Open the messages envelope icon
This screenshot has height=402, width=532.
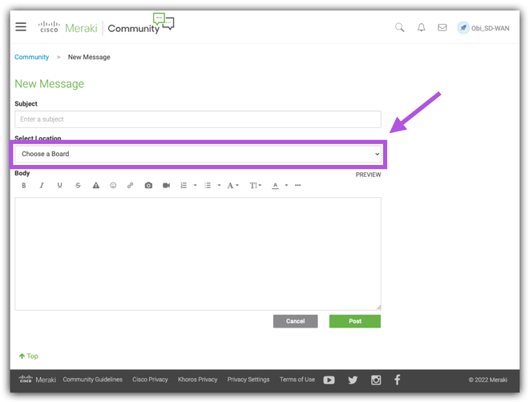[442, 28]
